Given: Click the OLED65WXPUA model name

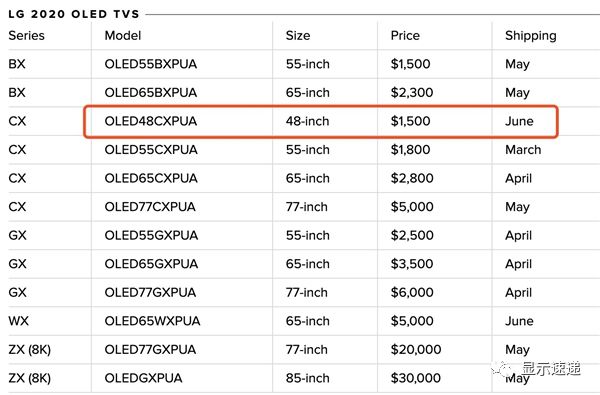Looking at the screenshot, I should coord(152,321).
